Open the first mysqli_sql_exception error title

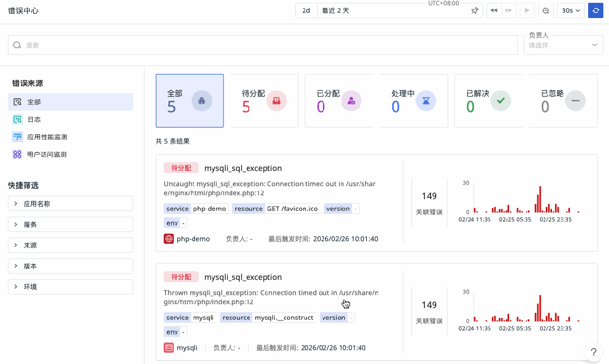click(x=243, y=168)
